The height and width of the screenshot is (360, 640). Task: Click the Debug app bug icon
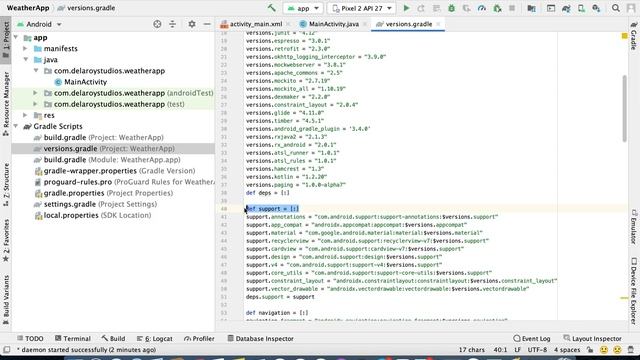coord(451,8)
